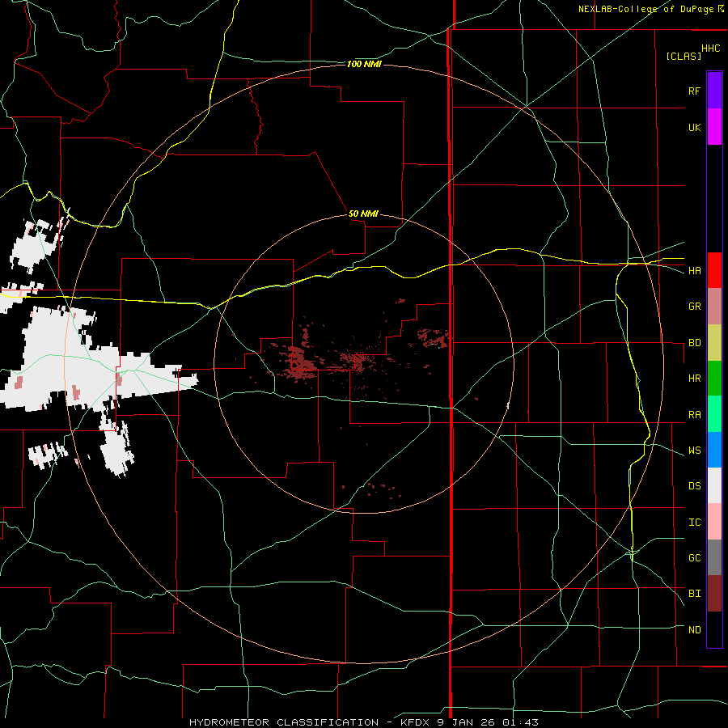Click the HA red legend swatch

click(x=714, y=270)
